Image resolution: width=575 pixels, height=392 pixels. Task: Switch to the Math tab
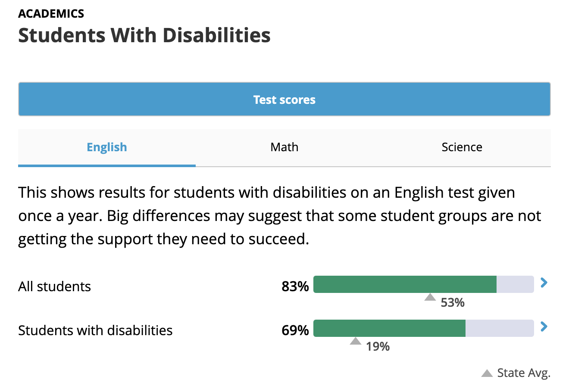(x=284, y=147)
